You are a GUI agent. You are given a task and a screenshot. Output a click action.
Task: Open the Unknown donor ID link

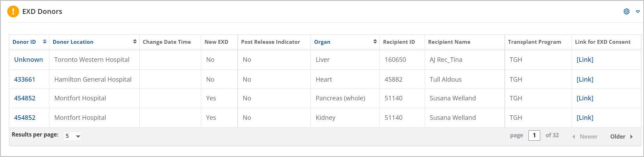(x=29, y=60)
